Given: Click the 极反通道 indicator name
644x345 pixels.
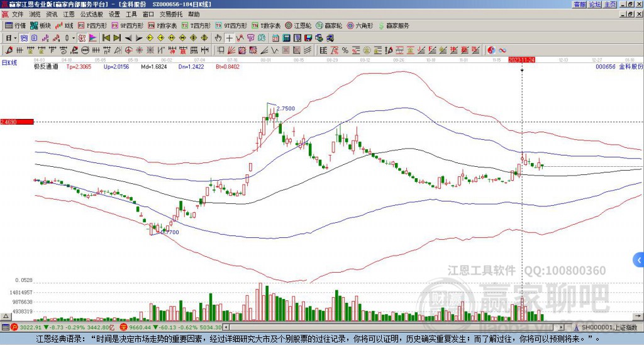Looking at the screenshot, I should [x=46, y=66].
